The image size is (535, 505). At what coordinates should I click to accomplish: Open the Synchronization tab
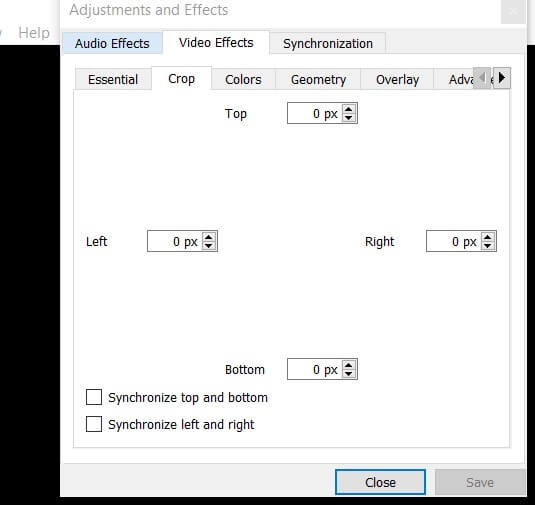(328, 43)
